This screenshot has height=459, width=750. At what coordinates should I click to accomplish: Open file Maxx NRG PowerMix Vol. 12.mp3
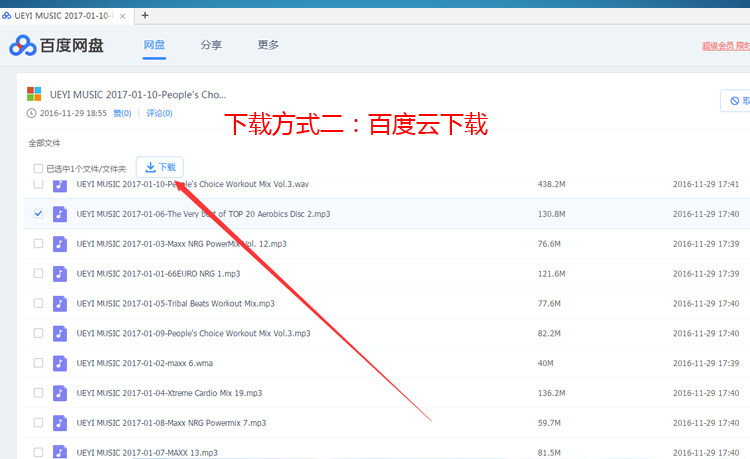[181, 244]
